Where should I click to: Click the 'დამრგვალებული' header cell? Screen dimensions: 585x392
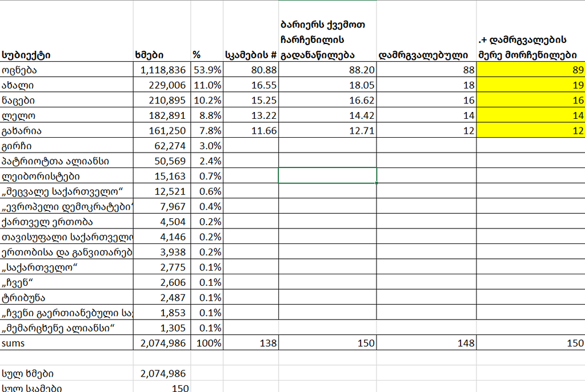(x=426, y=31)
